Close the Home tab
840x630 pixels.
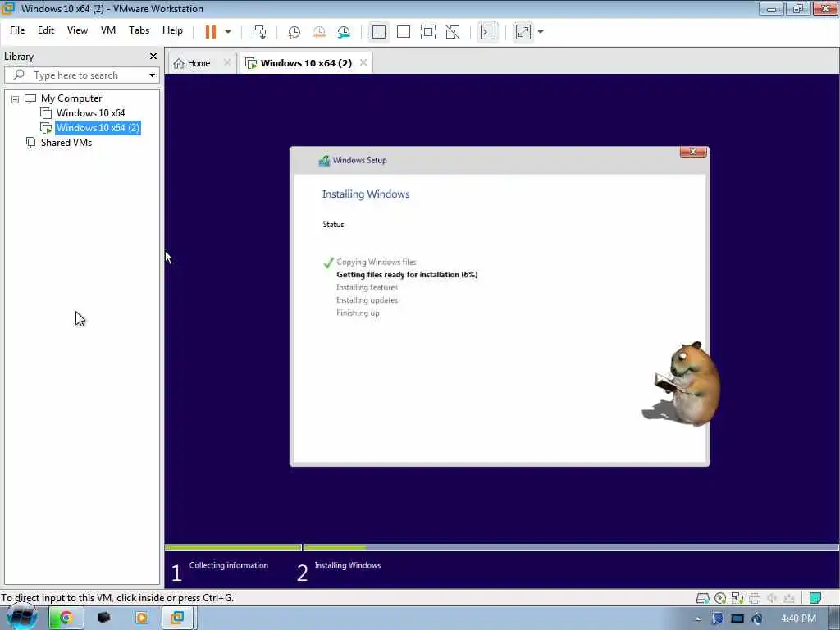click(x=227, y=62)
